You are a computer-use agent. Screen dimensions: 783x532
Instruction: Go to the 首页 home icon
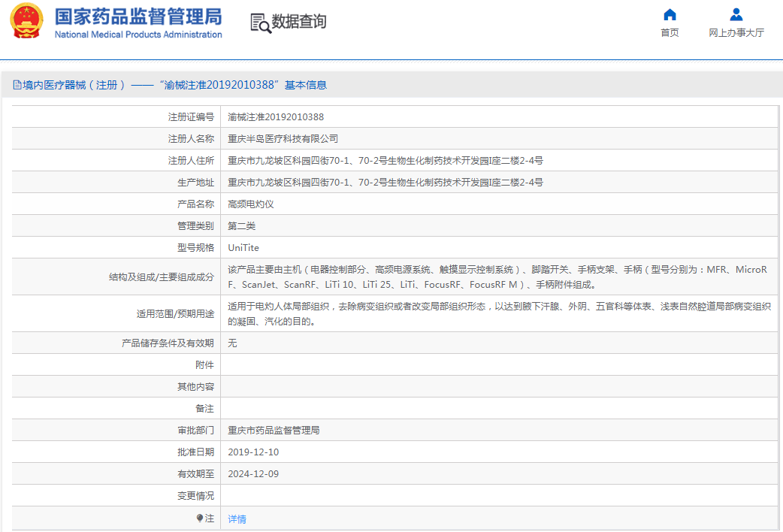pos(670,14)
